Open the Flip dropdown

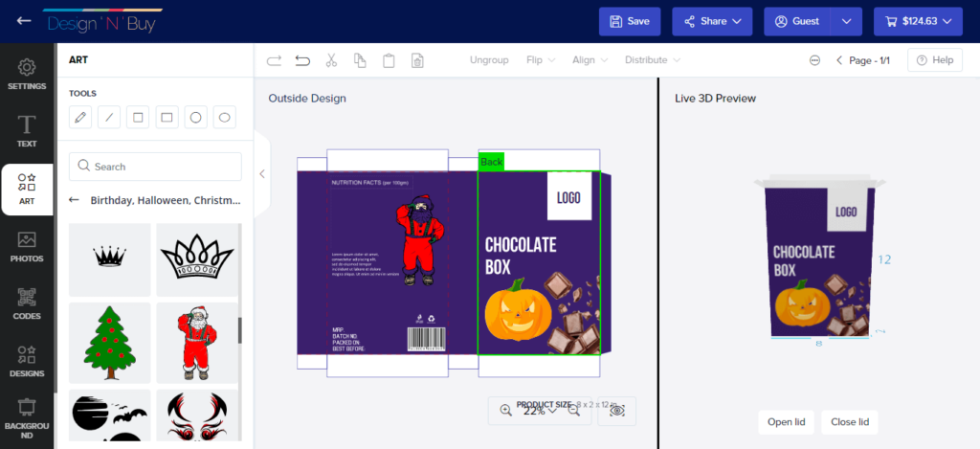[541, 60]
